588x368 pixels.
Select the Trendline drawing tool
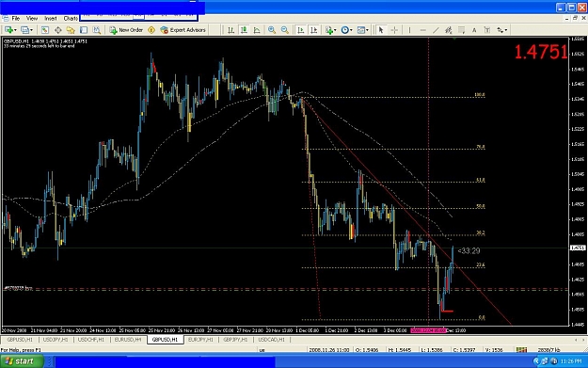click(x=436, y=30)
